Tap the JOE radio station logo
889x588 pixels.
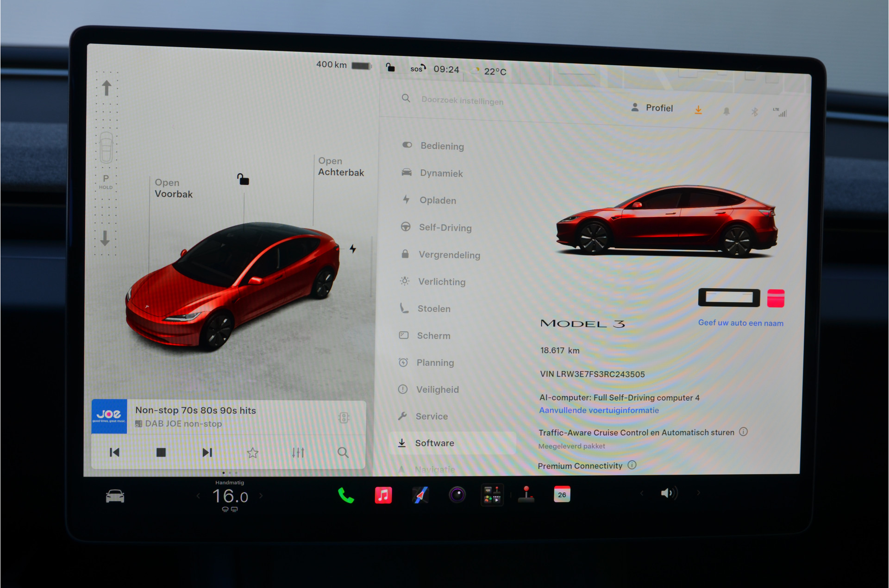pyautogui.click(x=109, y=416)
